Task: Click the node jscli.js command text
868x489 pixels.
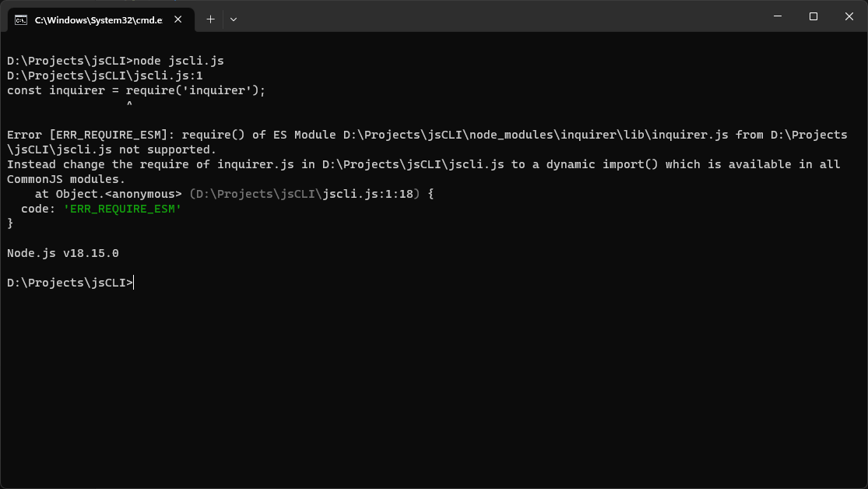Action: coord(176,60)
